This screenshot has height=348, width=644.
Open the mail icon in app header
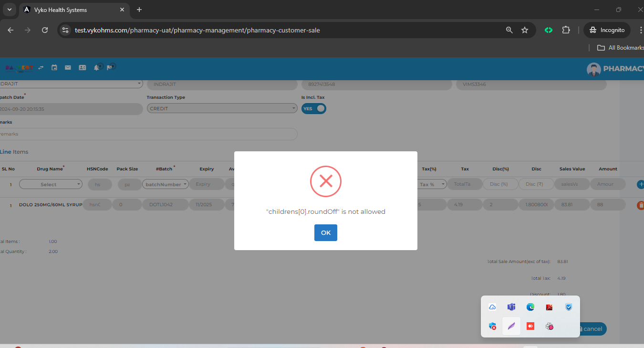coord(68,68)
